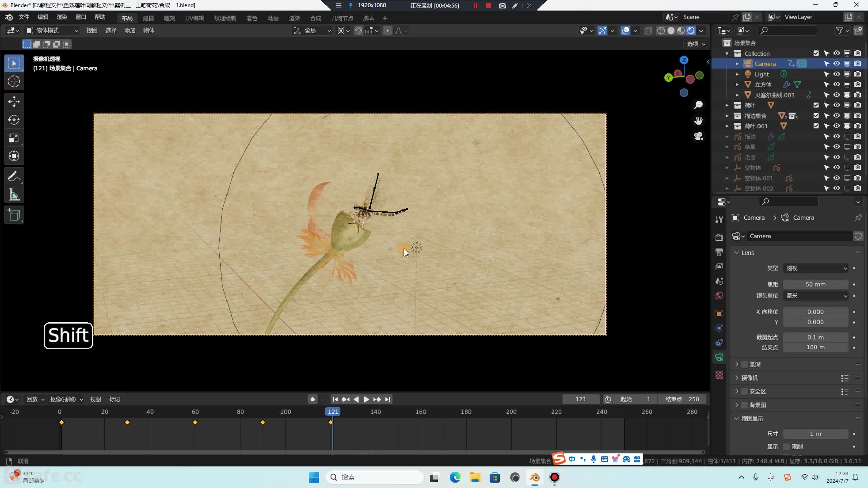Open the Render properties tab
The width and height of the screenshot is (868, 488).
point(719,237)
